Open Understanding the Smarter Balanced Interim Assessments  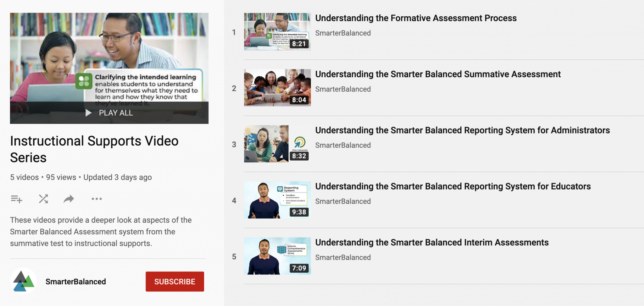[432, 242]
